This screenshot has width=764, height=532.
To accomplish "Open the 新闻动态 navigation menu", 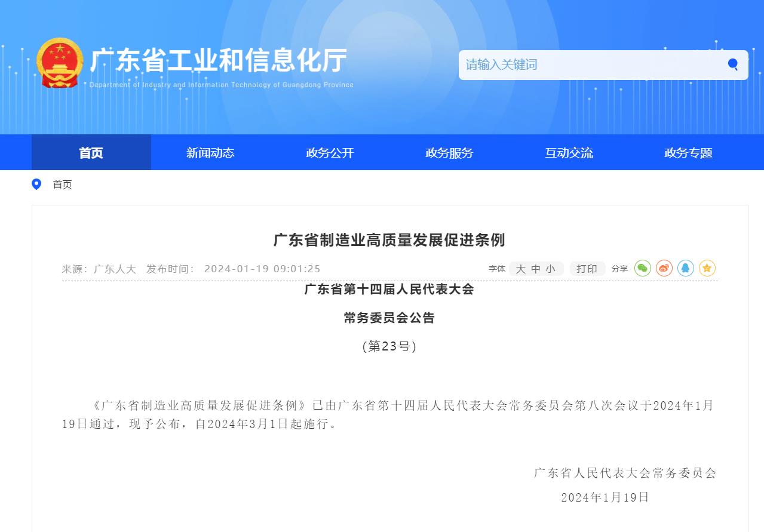I will point(210,153).
